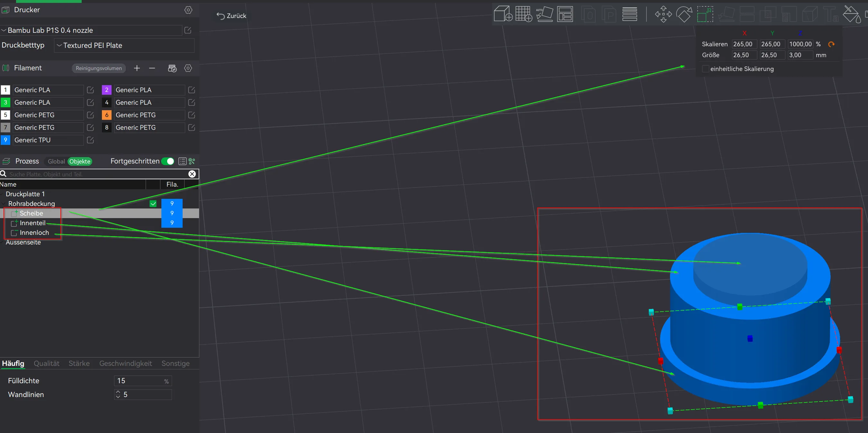Switch process scope to Objekte
The image size is (868, 433).
tap(80, 161)
